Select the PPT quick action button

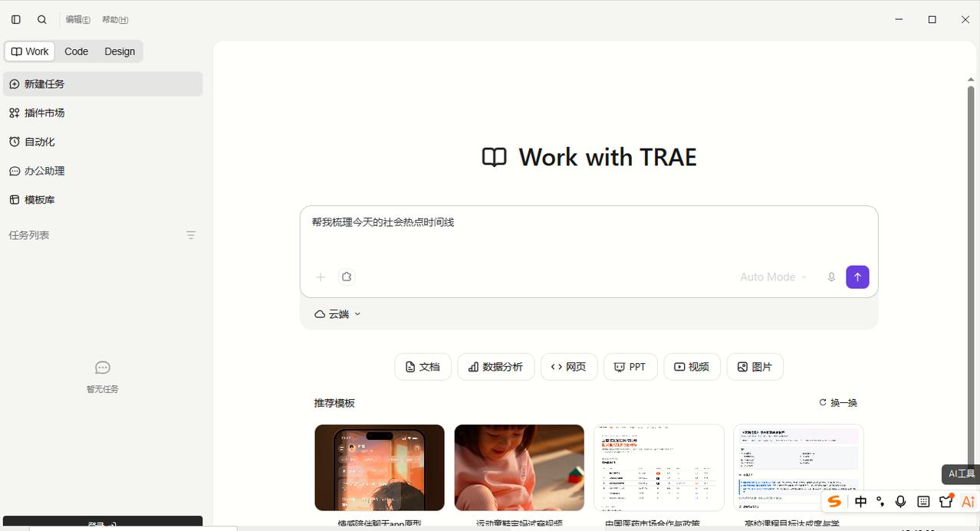click(630, 367)
